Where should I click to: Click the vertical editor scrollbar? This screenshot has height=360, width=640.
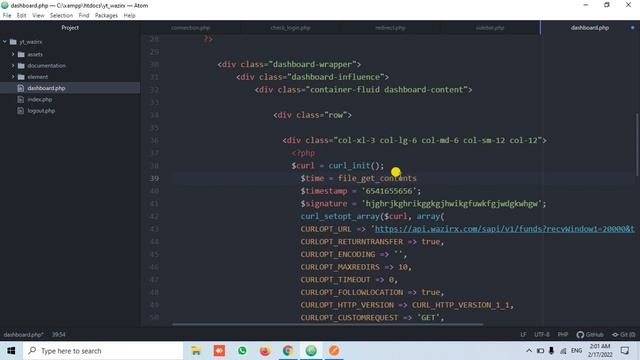[x=637, y=145]
